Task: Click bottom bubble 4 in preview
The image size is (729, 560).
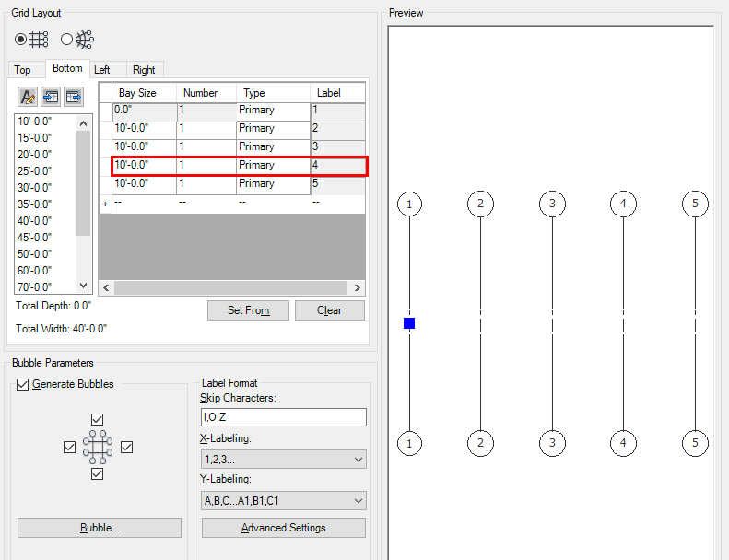Action: point(623,443)
